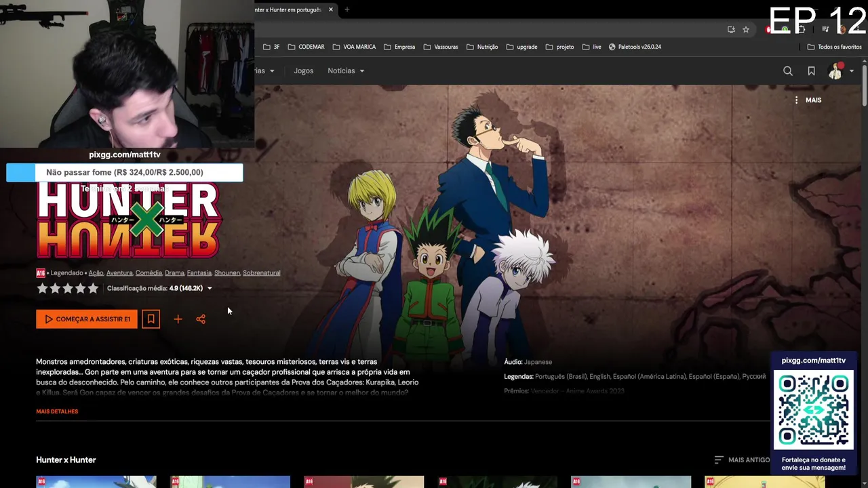
Task: Click the page vertical scrollbar
Action: 864,85
